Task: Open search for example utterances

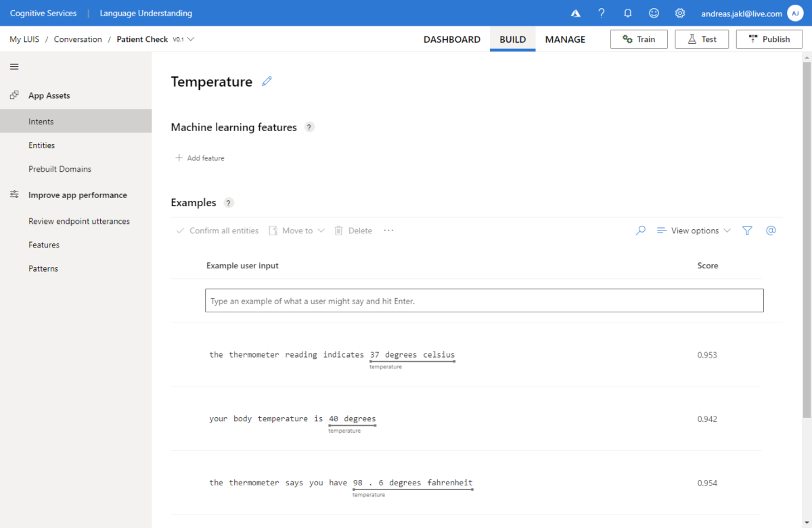Action: 639,230
